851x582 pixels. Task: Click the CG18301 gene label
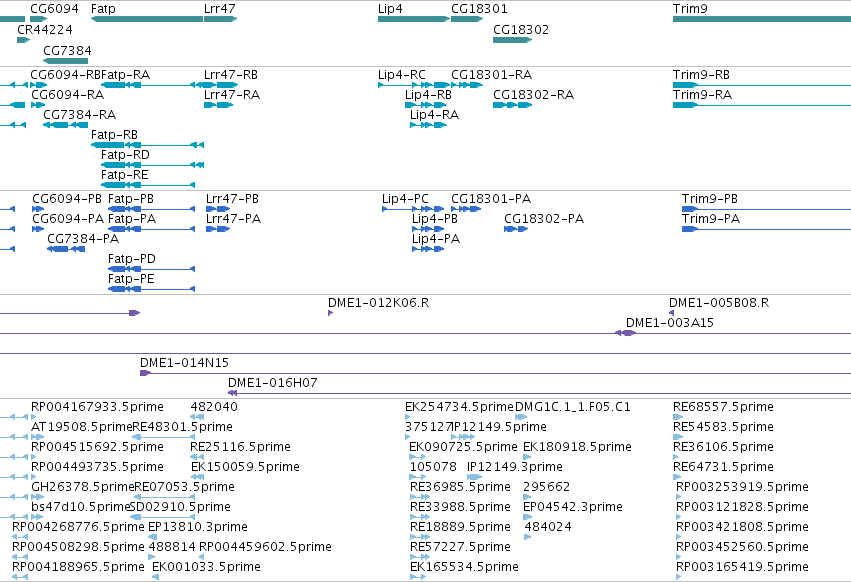479,9
